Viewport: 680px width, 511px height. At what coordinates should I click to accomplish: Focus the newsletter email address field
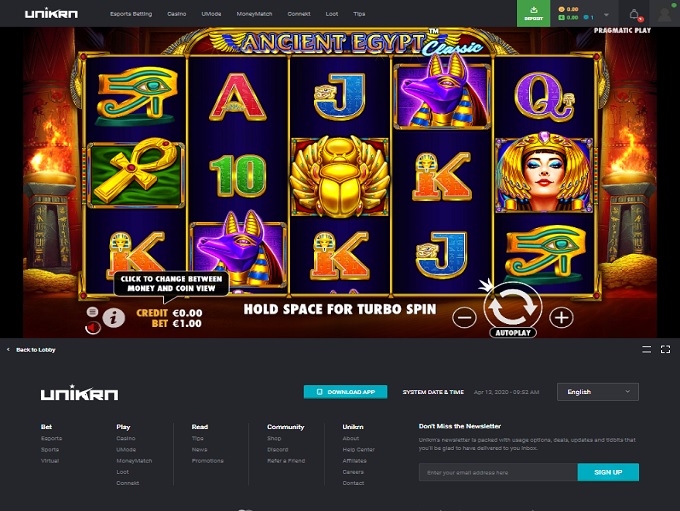click(498, 472)
